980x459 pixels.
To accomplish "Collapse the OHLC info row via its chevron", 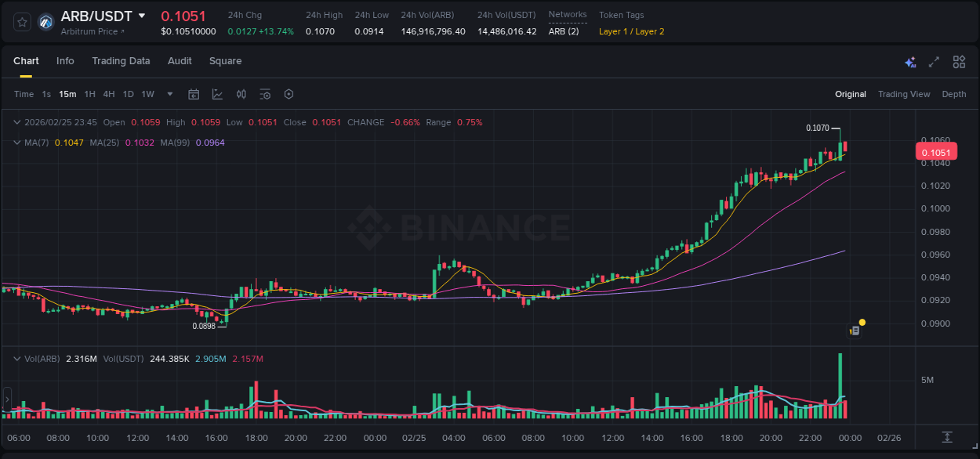I will pyautogui.click(x=16, y=122).
